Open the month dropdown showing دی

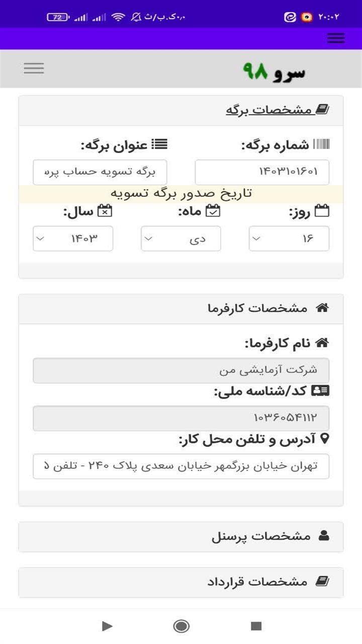pyautogui.click(x=180, y=238)
